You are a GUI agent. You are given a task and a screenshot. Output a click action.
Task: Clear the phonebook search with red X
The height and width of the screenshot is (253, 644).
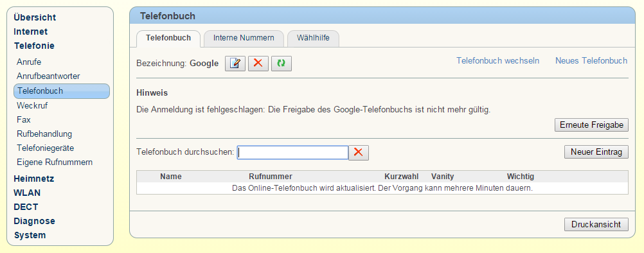pyautogui.click(x=359, y=153)
